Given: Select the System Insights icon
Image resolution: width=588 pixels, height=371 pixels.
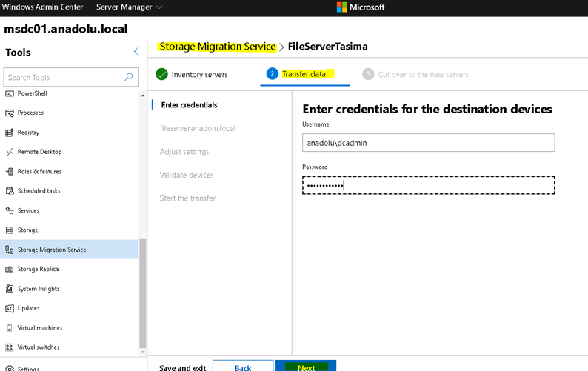Looking at the screenshot, I should click(x=10, y=289).
